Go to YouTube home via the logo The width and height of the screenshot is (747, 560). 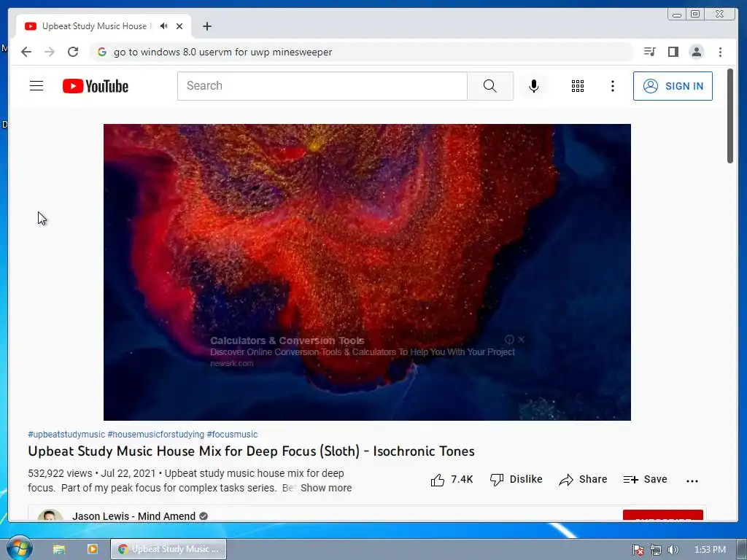click(96, 86)
